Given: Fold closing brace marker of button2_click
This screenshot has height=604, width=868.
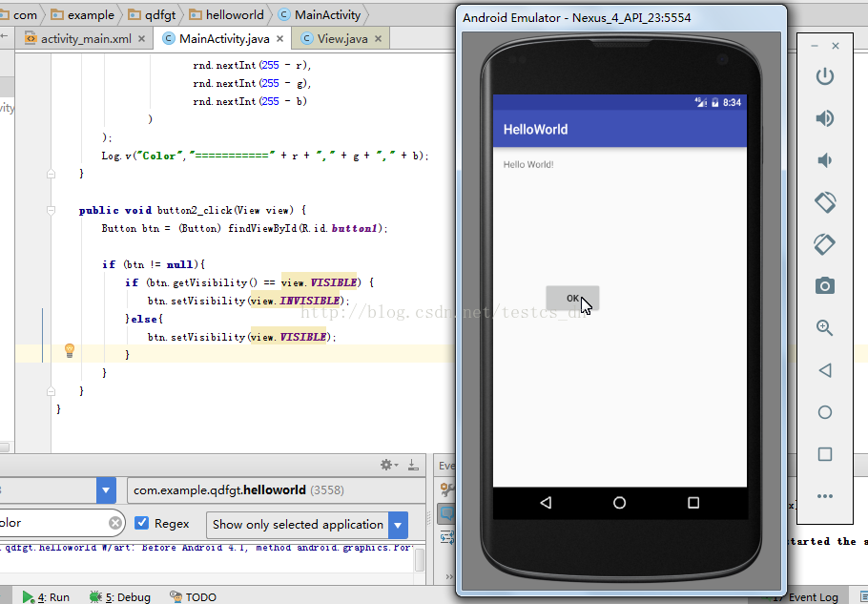Looking at the screenshot, I should pyautogui.click(x=51, y=391).
